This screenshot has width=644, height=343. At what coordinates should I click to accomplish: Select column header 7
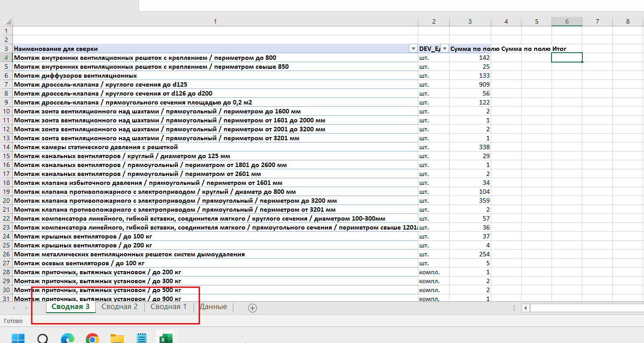597,21
